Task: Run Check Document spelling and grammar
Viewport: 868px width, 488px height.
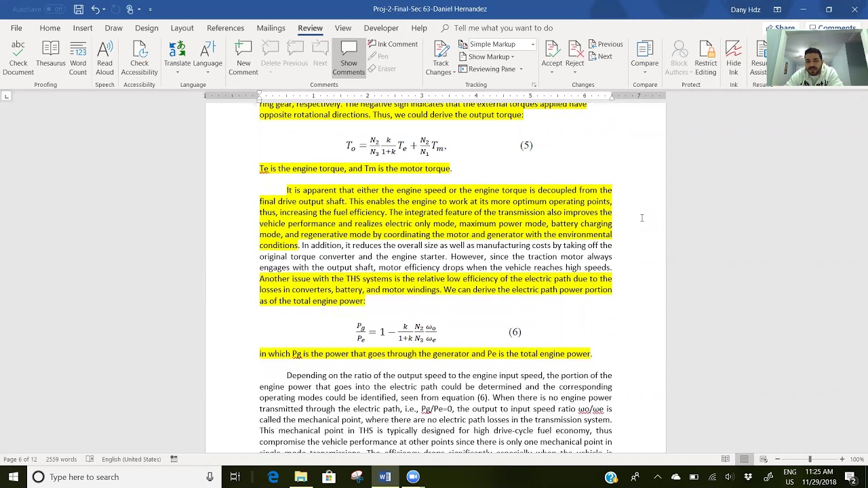Action: tap(18, 58)
